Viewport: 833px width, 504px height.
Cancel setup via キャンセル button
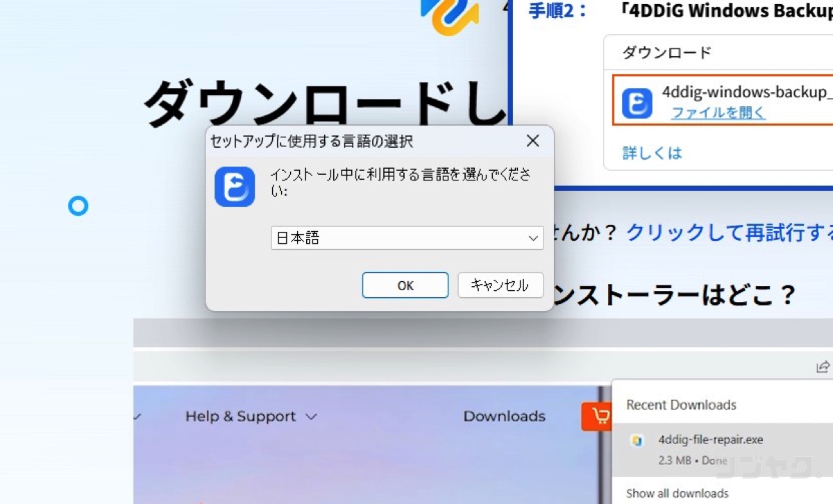click(500, 285)
